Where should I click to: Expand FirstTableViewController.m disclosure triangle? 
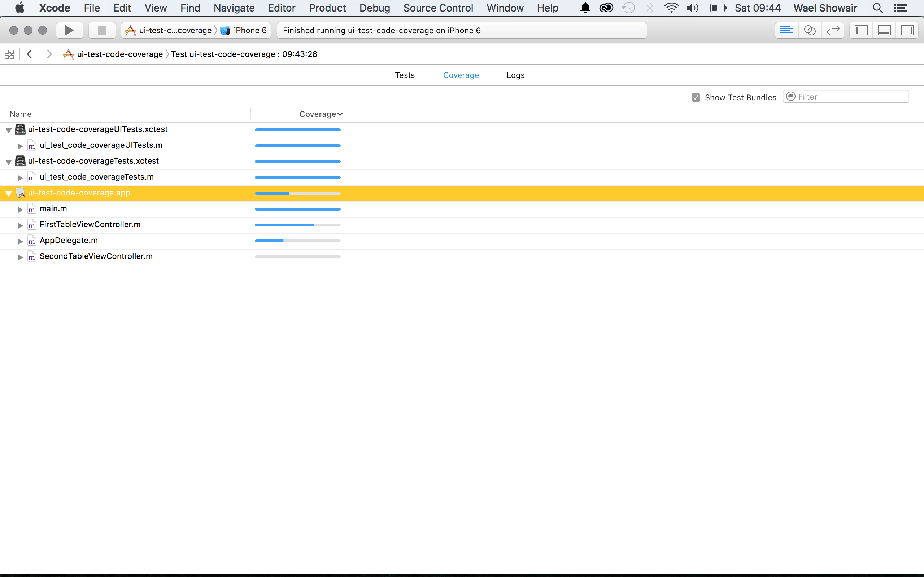click(x=20, y=225)
